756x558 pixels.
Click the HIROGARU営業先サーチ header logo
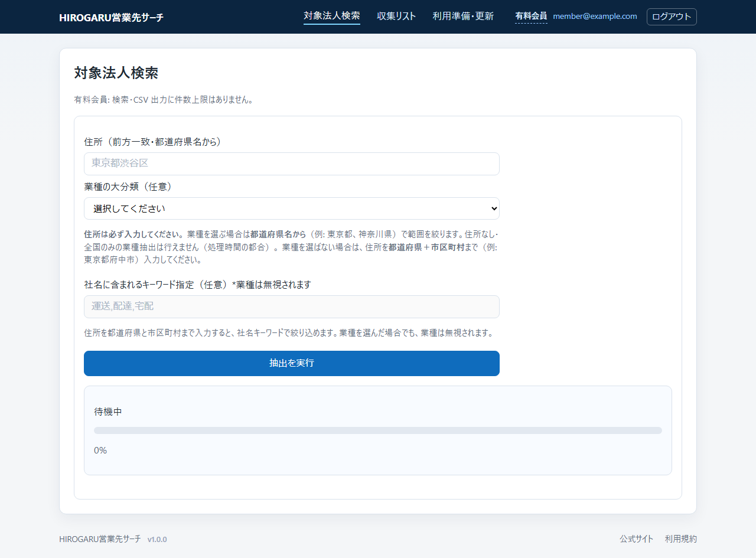(x=112, y=17)
